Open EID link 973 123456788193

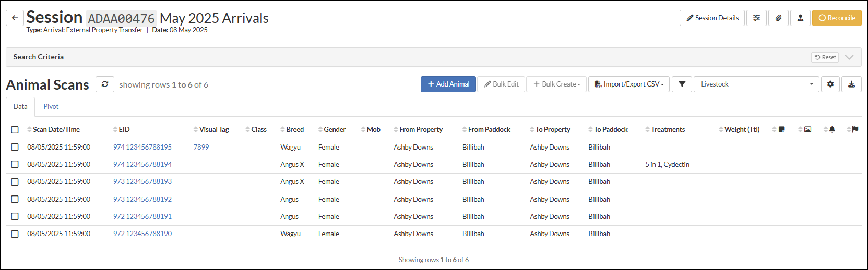point(142,182)
